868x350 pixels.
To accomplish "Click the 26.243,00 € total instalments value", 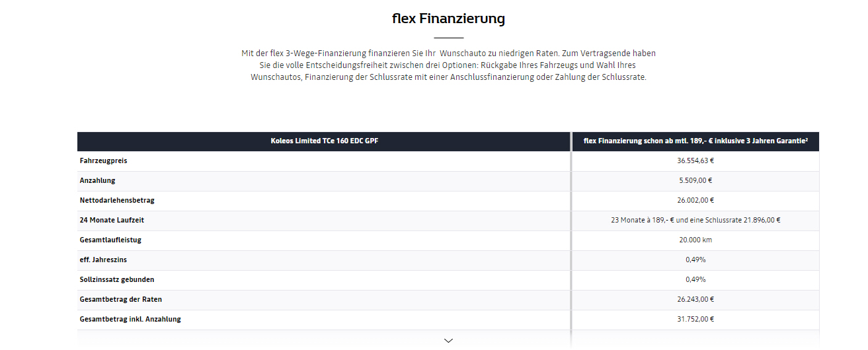I will 695,299.
